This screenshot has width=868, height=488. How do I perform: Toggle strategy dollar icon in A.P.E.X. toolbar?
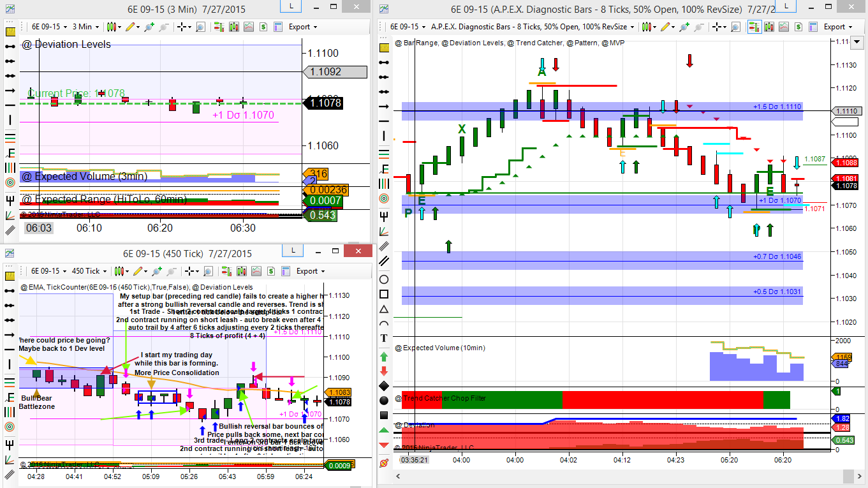coord(798,27)
